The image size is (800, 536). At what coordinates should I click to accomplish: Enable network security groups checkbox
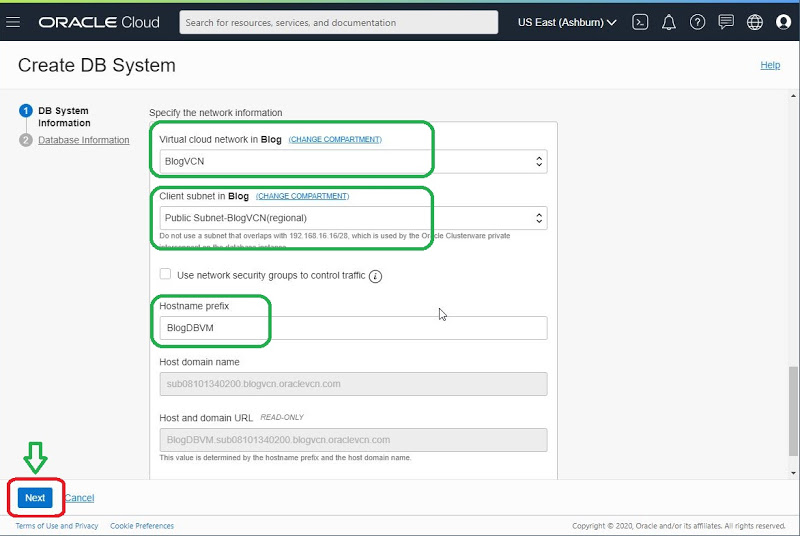click(165, 274)
